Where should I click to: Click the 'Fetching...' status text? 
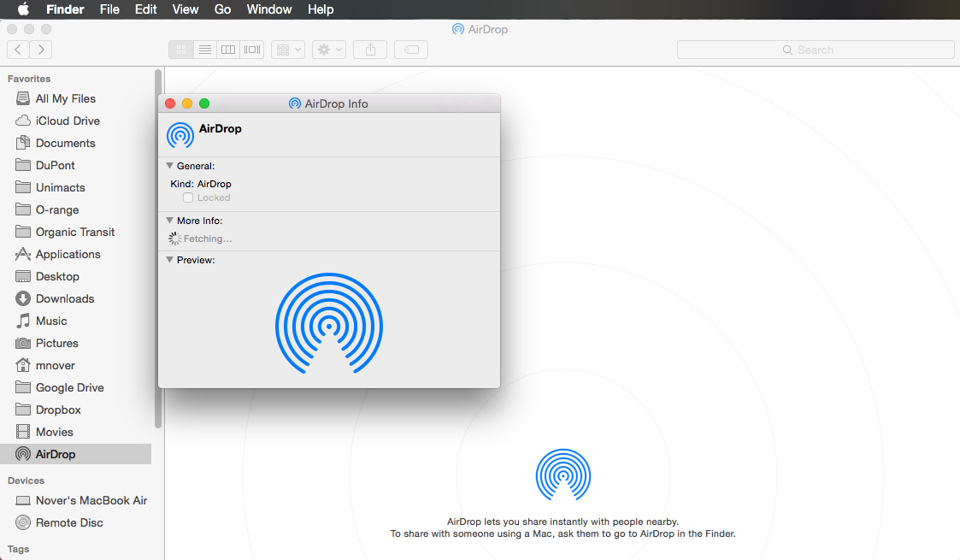pyautogui.click(x=208, y=239)
